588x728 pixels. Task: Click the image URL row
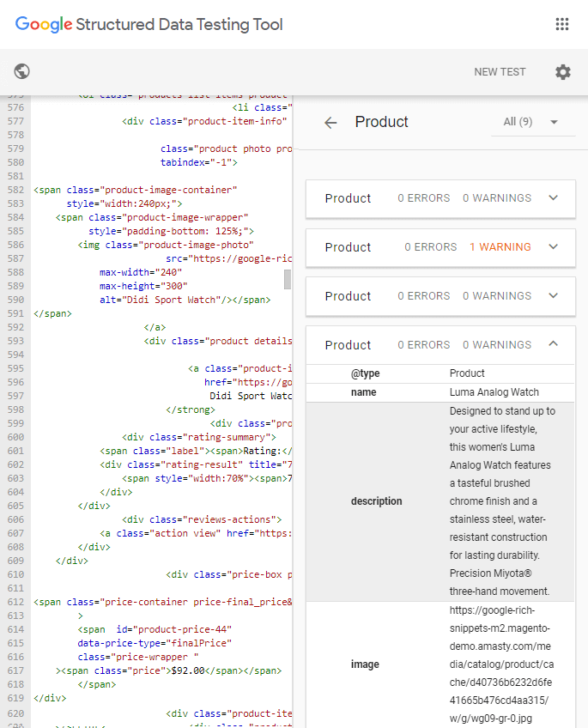pyautogui.click(x=440, y=664)
